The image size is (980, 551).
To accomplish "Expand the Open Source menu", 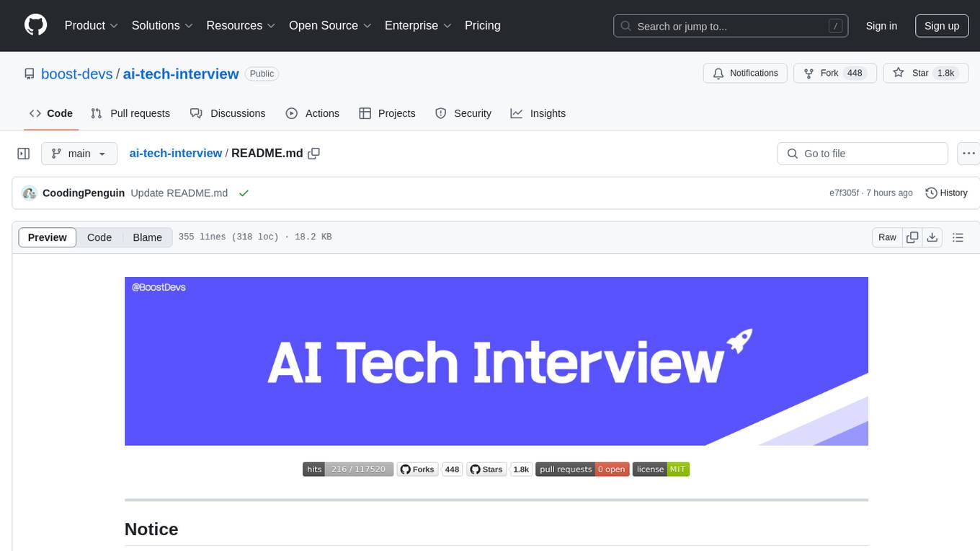I will pos(330,25).
